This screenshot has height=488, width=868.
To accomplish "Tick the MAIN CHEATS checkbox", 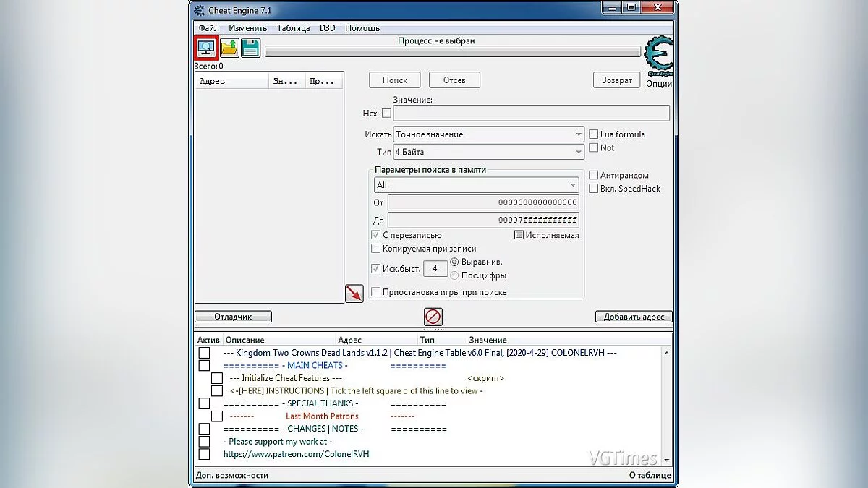I will [x=204, y=366].
